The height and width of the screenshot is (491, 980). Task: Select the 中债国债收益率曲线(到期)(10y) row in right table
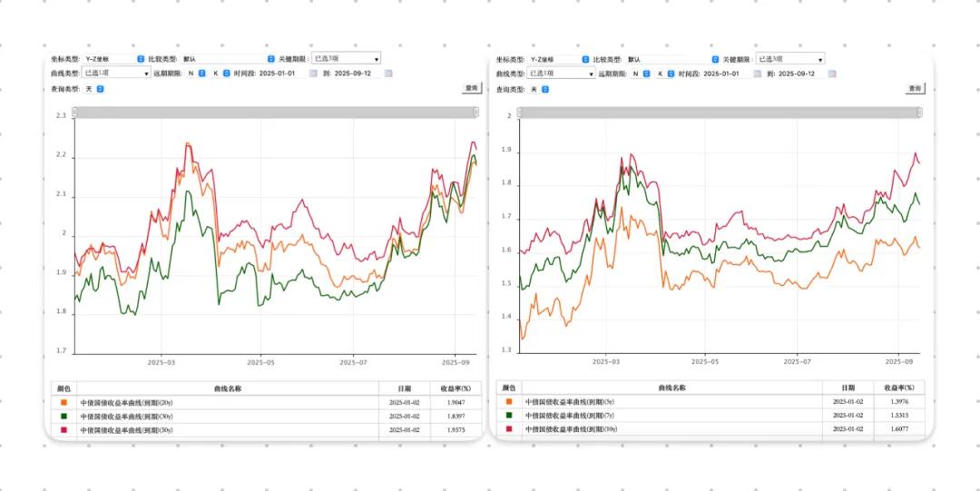(671, 429)
